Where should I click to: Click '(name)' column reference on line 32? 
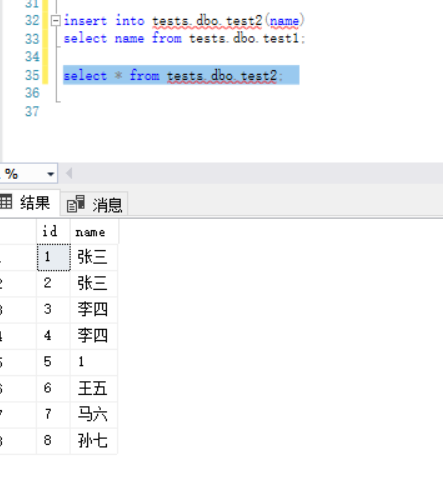(x=285, y=21)
